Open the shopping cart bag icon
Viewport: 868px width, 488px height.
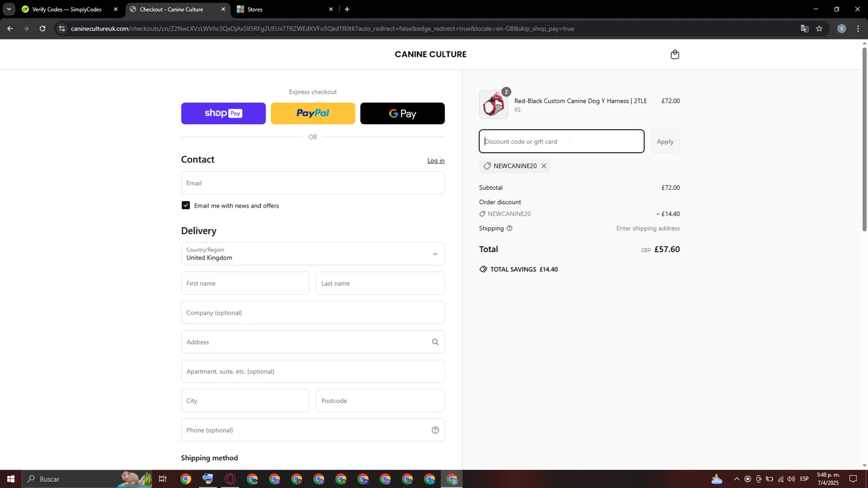(675, 54)
